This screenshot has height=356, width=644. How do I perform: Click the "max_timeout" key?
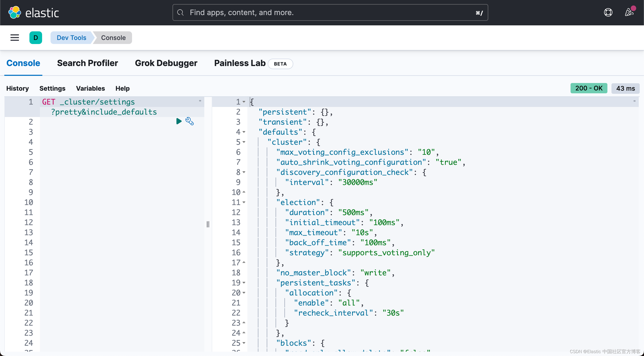point(313,233)
